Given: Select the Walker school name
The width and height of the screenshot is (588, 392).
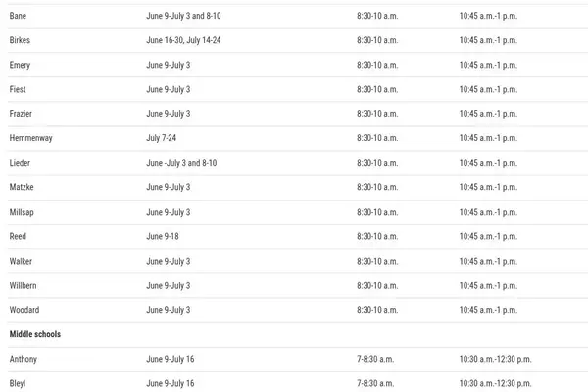Looking at the screenshot, I should (x=21, y=261).
